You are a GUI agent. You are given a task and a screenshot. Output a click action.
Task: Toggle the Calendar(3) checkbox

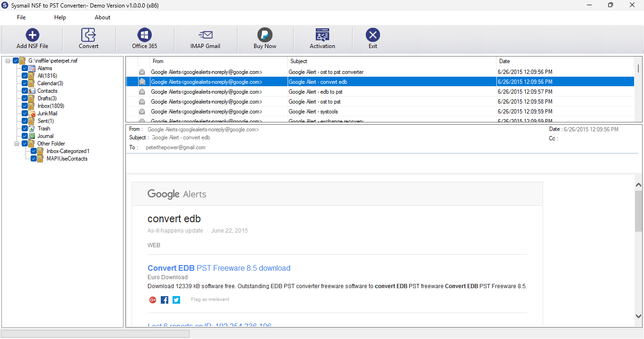tap(25, 83)
